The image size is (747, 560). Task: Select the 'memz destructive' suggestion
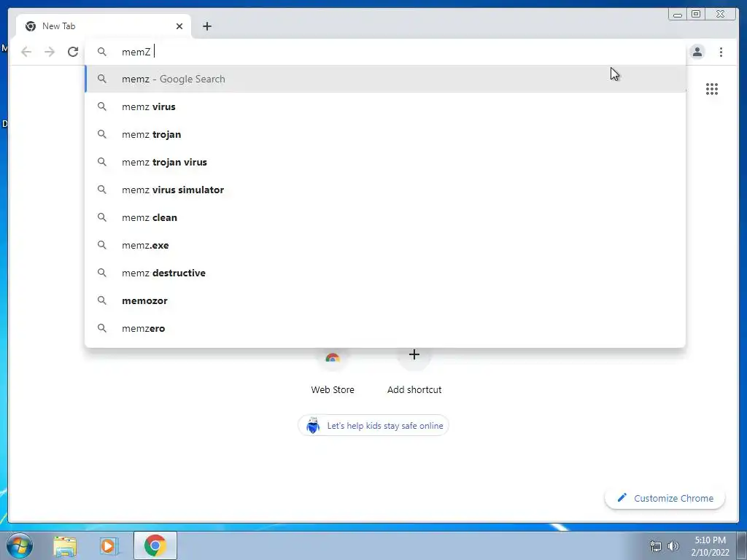pos(385,273)
